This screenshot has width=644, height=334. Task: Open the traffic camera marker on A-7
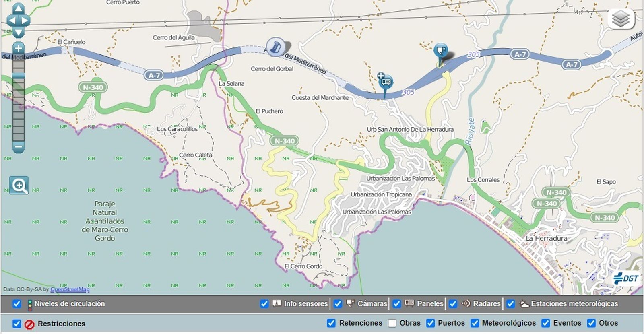click(441, 51)
